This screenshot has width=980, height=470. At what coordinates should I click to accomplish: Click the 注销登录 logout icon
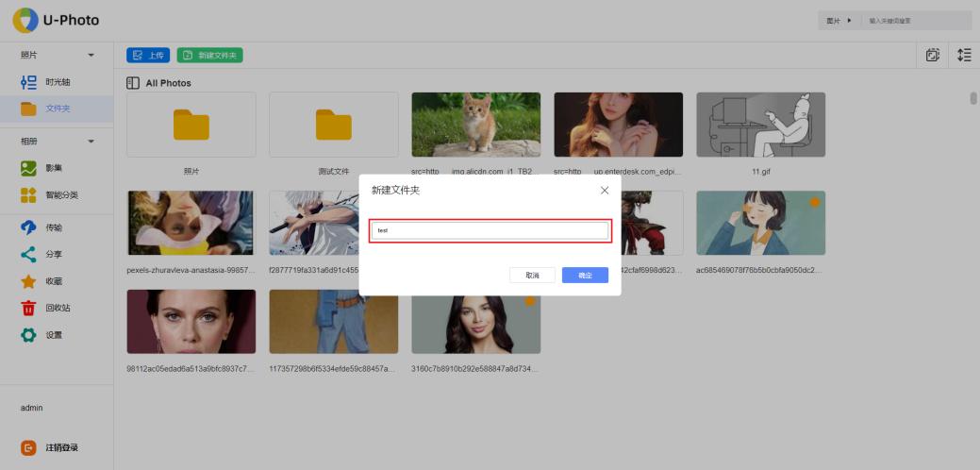(x=28, y=447)
